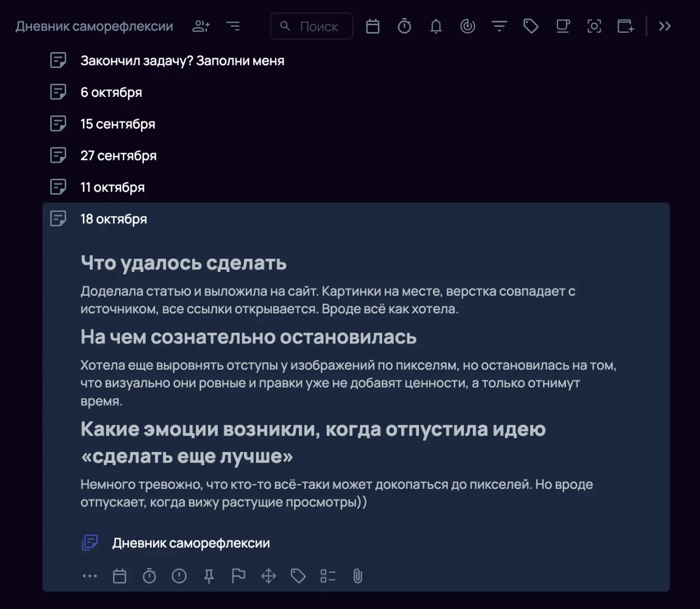The height and width of the screenshot is (609, 700).
Task: Pin the note '18 октября'
Action: [x=209, y=576]
